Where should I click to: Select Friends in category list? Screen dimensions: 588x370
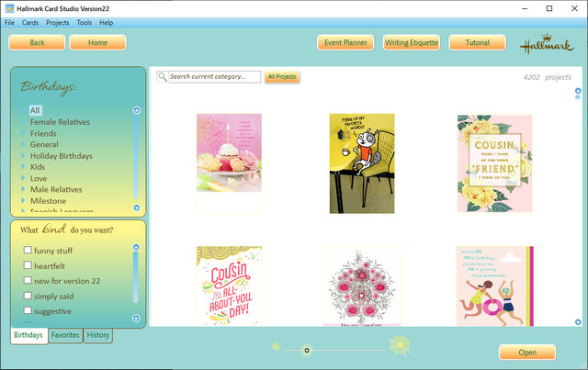point(43,133)
